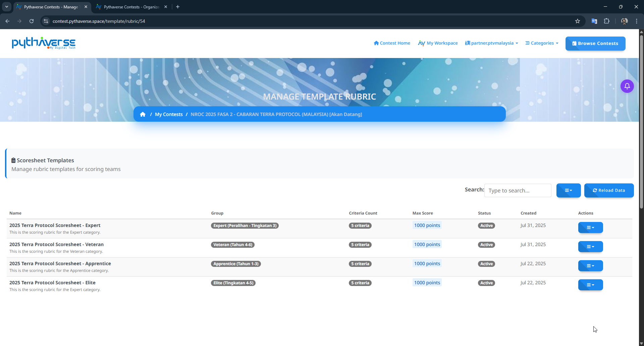Select 2025 Terra Protocol Scoresheet - Elite name
This screenshot has width=644, height=346.
(x=52, y=283)
